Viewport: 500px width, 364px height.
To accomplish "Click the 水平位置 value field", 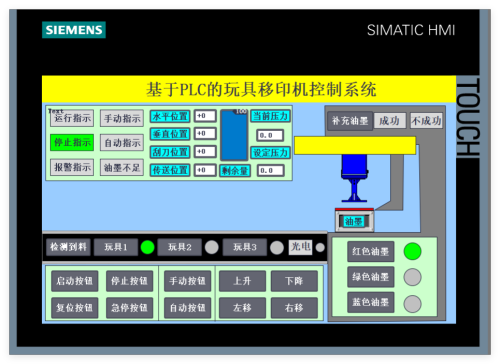I will coord(205,116).
